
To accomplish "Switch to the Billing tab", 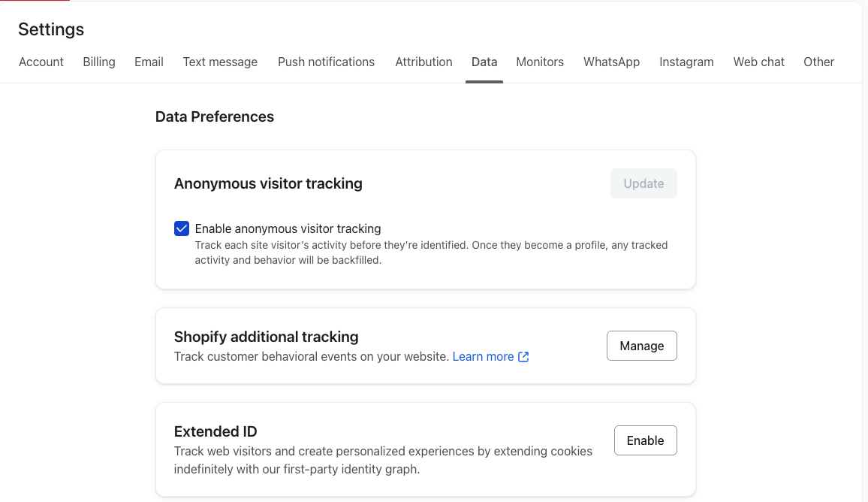I will (99, 62).
